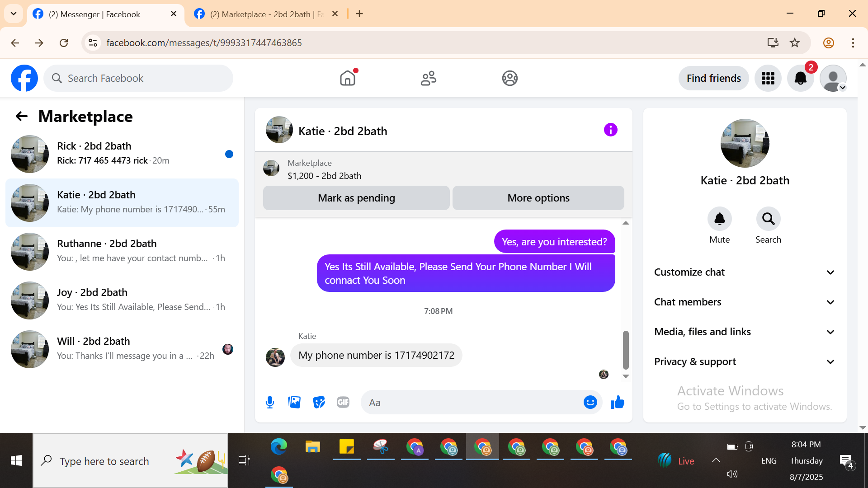Switch to Marketplace - 2bd 2bath tab

267,14
